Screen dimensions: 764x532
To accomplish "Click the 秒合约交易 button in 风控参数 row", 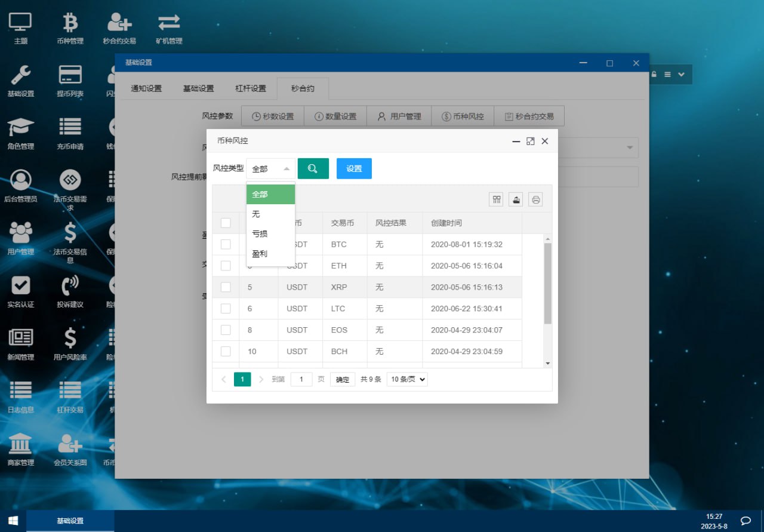I will (529, 116).
